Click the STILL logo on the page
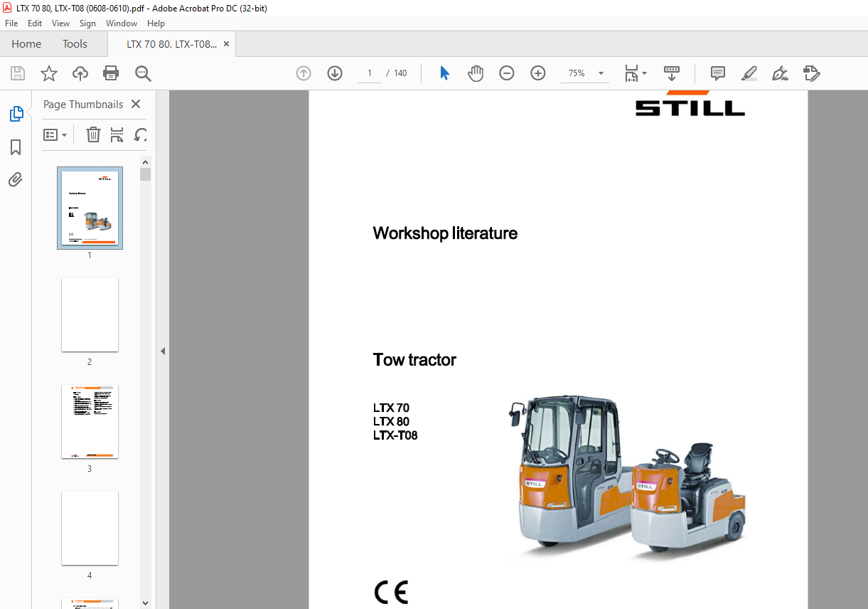The width and height of the screenshot is (868, 609). (690, 103)
